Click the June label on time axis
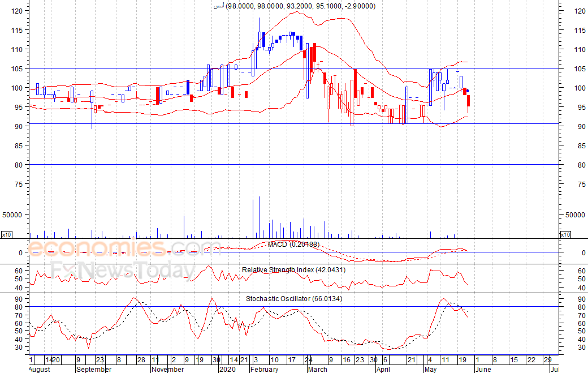The image size is (588, 373). [x=483, y=369]
